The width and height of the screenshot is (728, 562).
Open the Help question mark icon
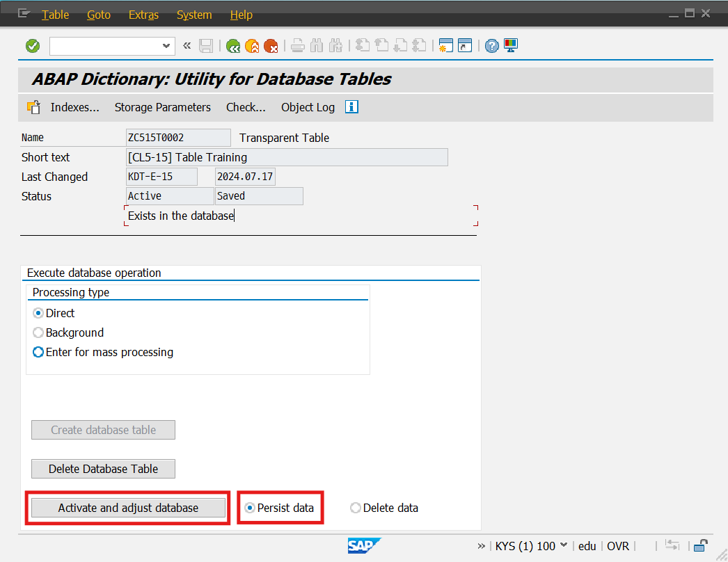click(491, 46)
